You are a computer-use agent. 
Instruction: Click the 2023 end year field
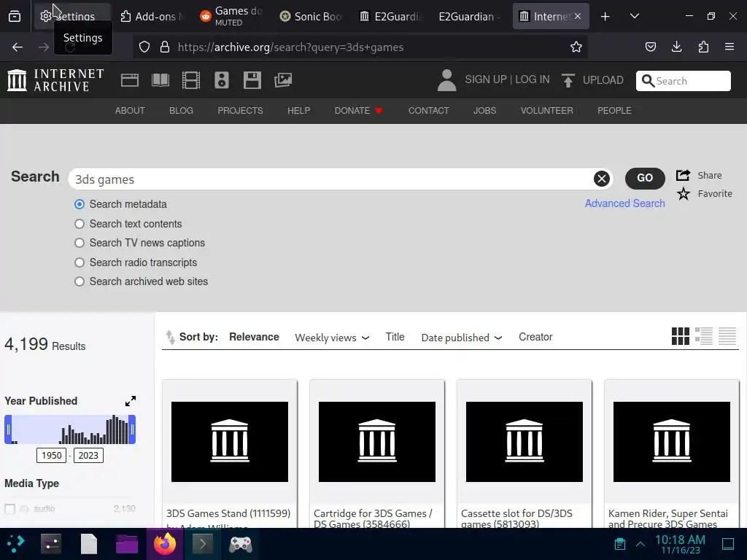click(88, 455)
